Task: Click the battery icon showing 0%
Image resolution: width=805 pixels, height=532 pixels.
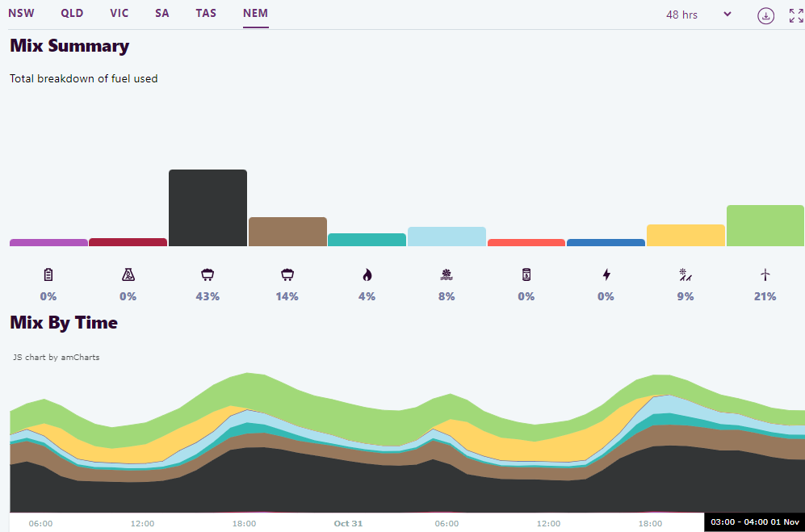Action: 48,274
